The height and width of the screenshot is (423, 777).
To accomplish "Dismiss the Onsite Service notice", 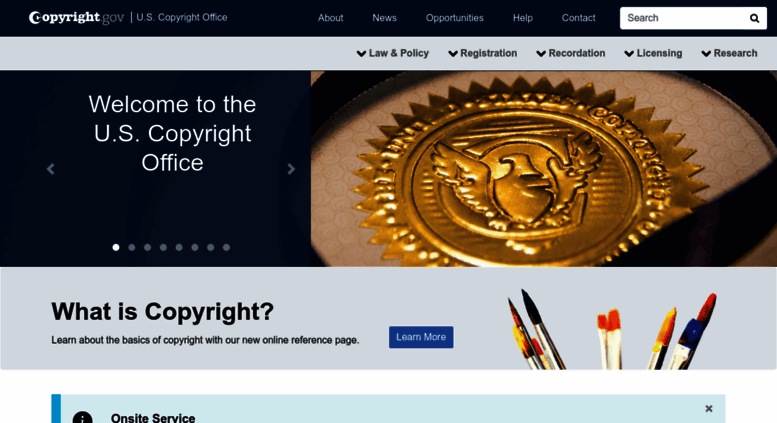I will (x=709, y=409).
